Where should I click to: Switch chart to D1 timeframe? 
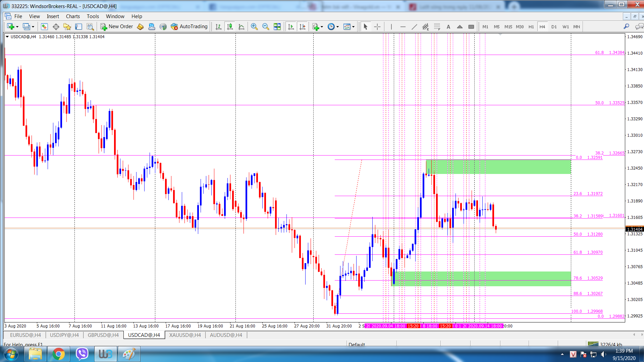554,26
